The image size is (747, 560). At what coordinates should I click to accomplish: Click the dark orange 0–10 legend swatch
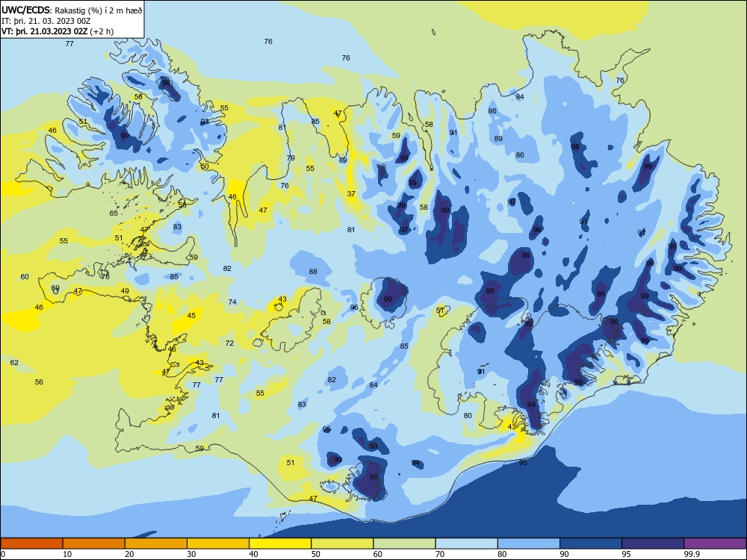coord(31,544)
